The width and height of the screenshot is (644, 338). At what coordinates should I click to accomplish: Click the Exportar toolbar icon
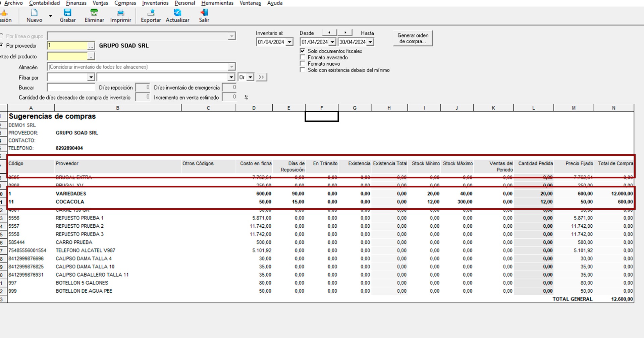(x=151, y=13)
